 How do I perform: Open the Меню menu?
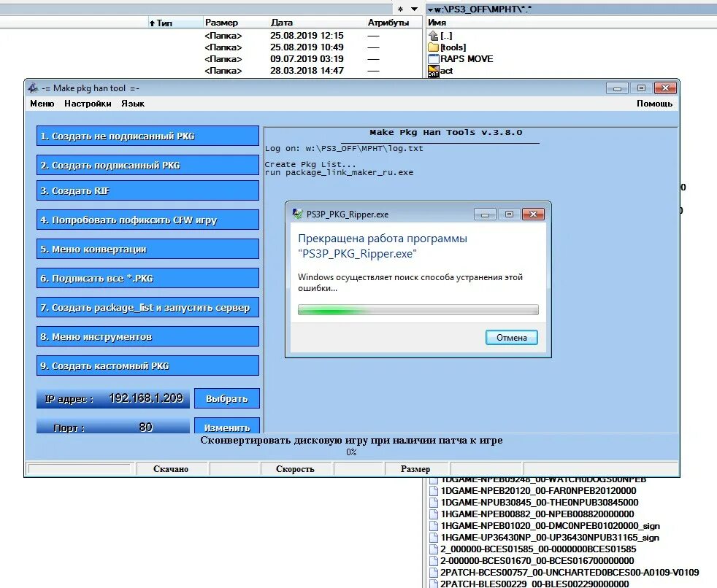click(42, 104)
